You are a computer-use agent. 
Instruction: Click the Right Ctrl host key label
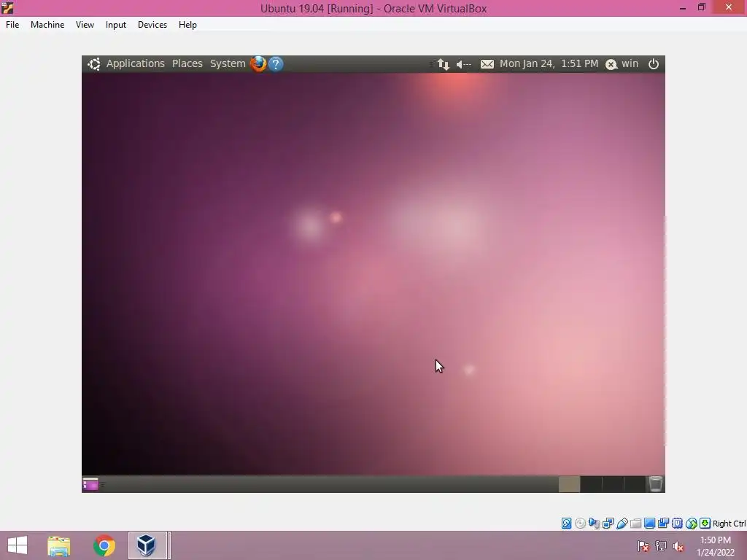(x=729, y=524)
